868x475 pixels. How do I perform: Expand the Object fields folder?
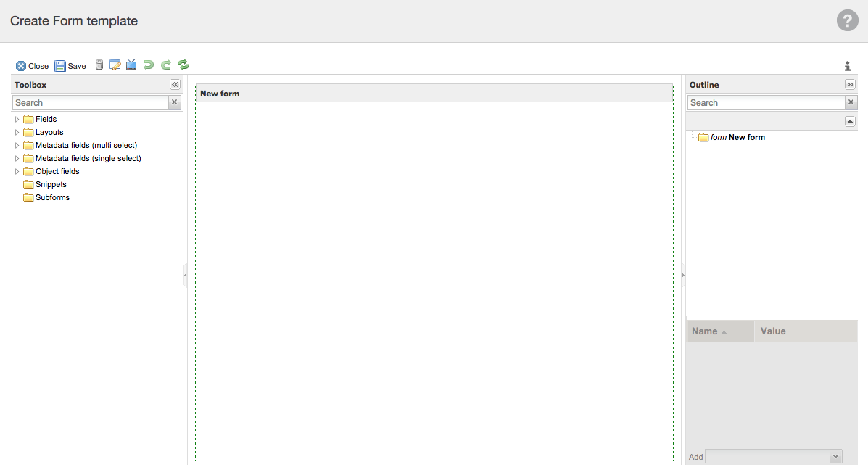click(x=17, y=171)
